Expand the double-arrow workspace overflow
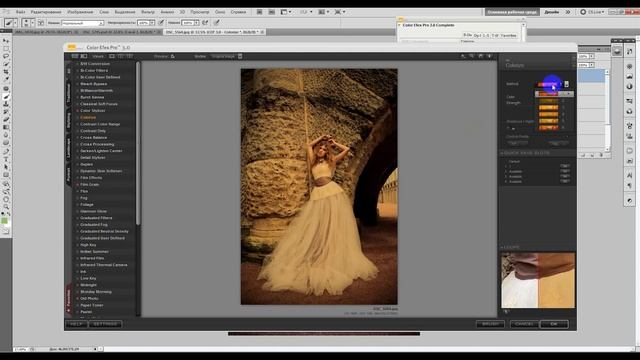Viewport: 640px width, 360px height. (x=568, y=12)
